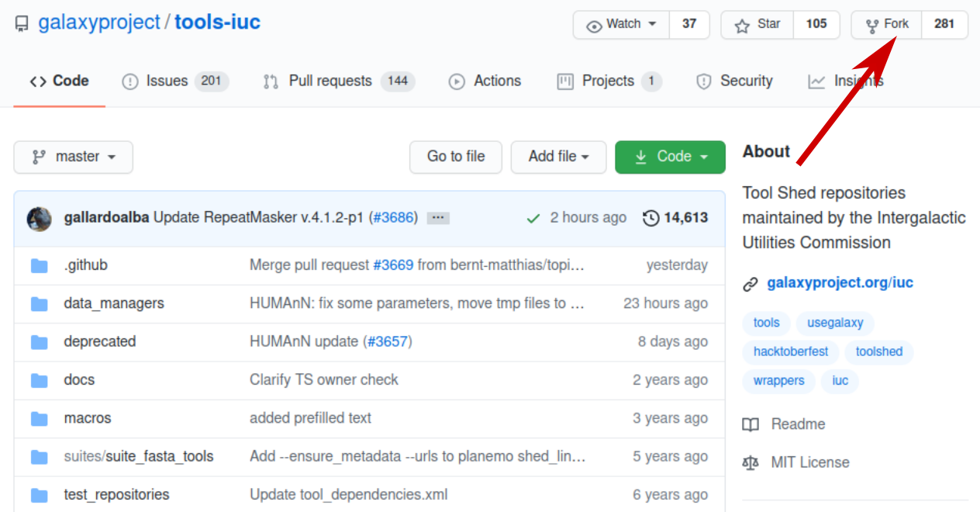
Task: Open the master branch dropdown
Action: (x=74, y=157)
